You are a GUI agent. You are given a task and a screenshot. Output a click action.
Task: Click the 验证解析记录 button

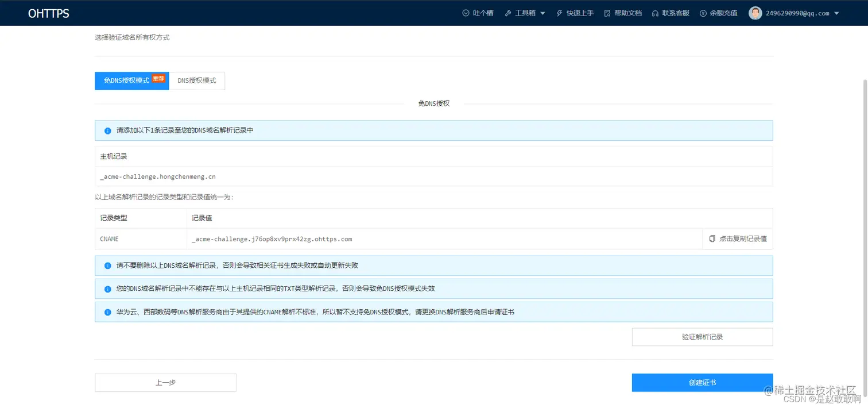pos(702,337)
